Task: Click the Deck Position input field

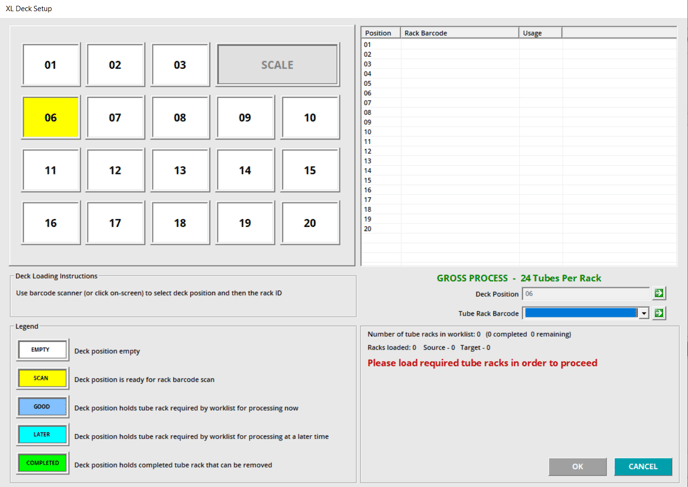Action: point(585,294)
